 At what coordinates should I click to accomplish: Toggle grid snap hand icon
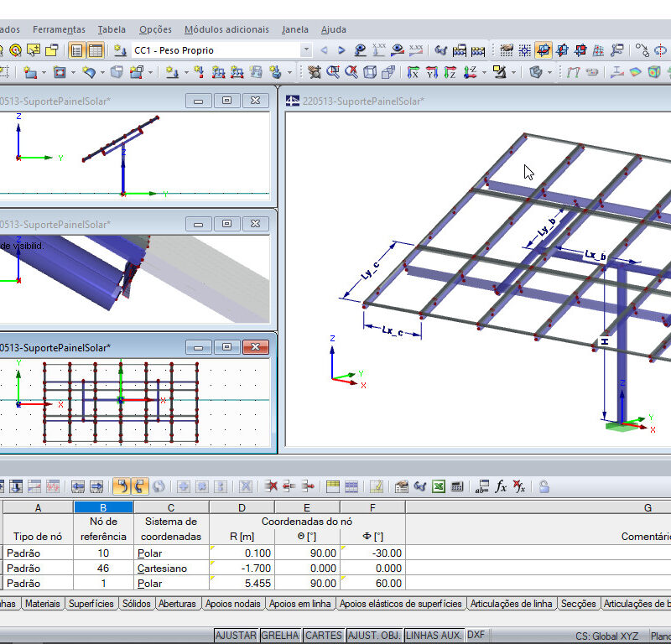coord(507,50)
